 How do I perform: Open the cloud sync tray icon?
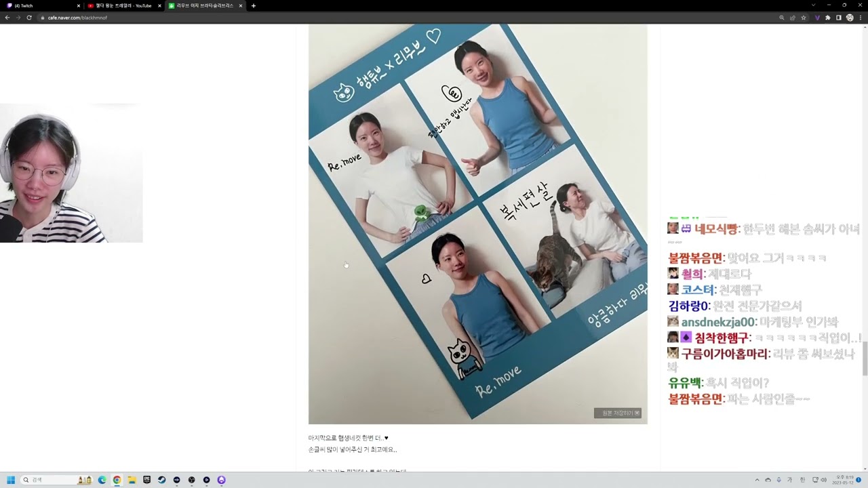pos(768,480)
